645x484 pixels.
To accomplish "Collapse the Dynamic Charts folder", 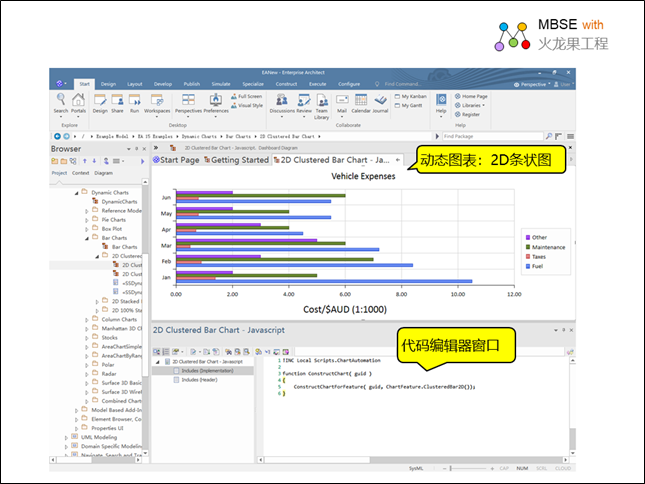I will click(77, 192).
